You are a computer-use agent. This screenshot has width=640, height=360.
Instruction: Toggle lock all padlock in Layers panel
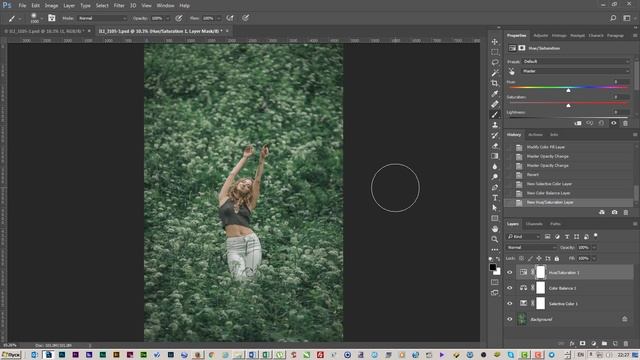point(557,258)
